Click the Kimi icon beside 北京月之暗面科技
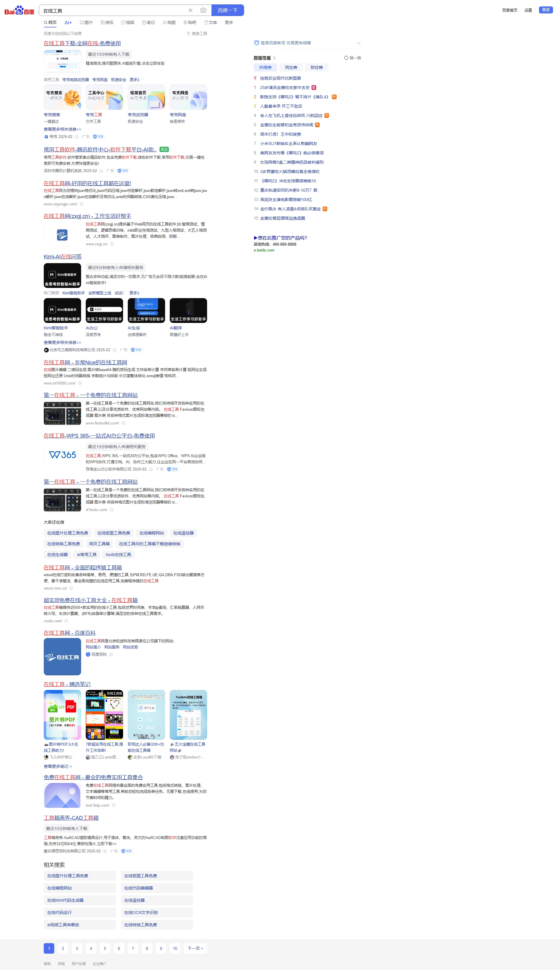This screenshot has height=970, width=560. tap(46, 350)
